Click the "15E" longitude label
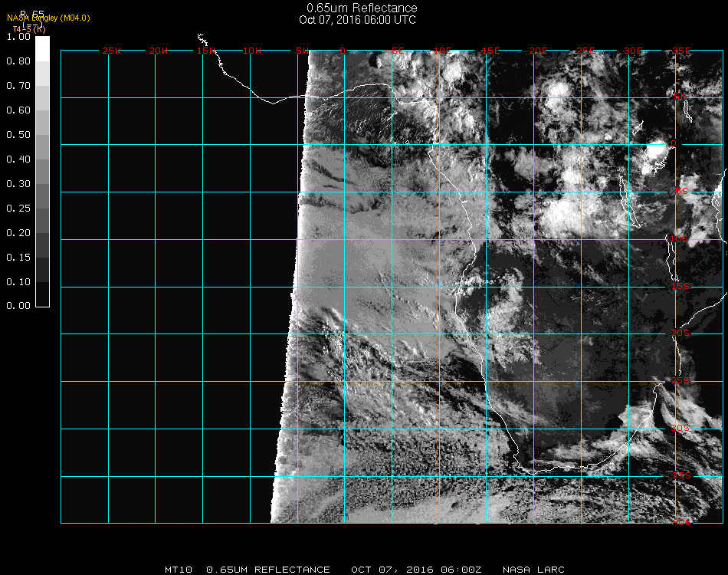Image resolution: width=728 pixels, height=575 pixels. [490, 51]
